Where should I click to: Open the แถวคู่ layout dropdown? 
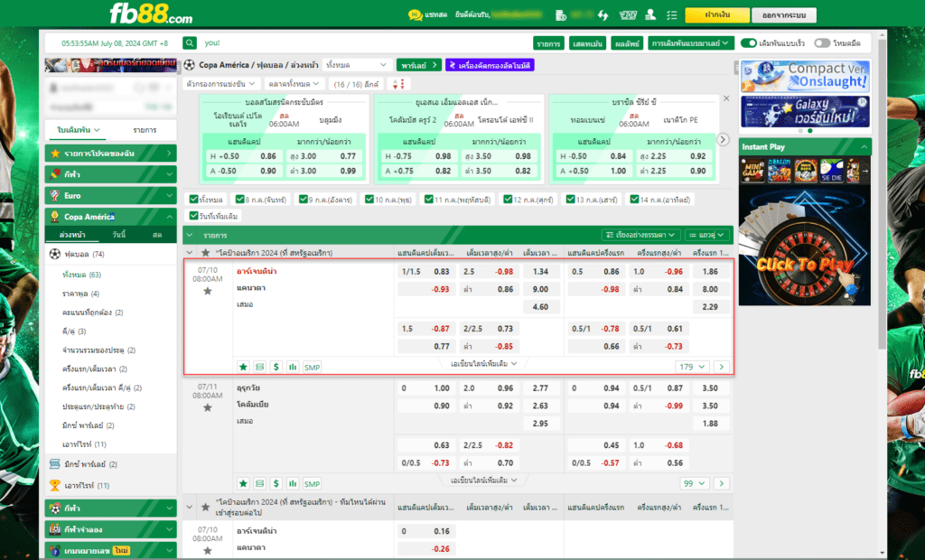click(x=706, y=235)
